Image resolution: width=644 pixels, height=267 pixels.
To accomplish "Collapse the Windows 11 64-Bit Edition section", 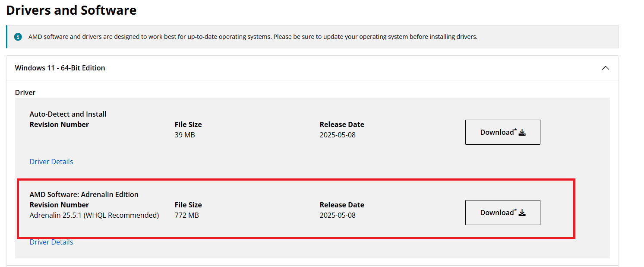I will coord(605,68).
